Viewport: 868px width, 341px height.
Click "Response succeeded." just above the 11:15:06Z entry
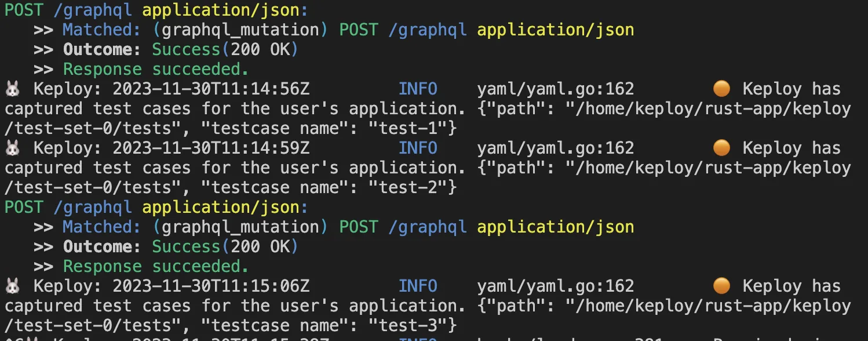pos(156,267)
